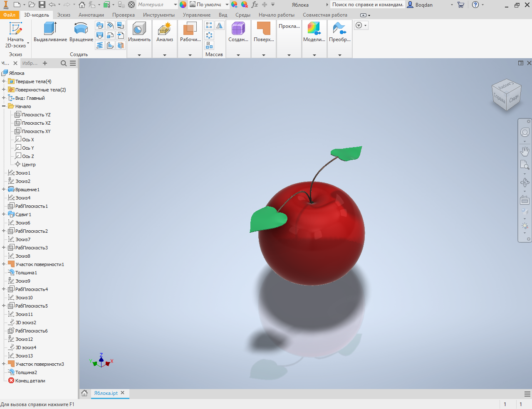Switch to the Управление ribbon tab

click(x=197, y=15)
